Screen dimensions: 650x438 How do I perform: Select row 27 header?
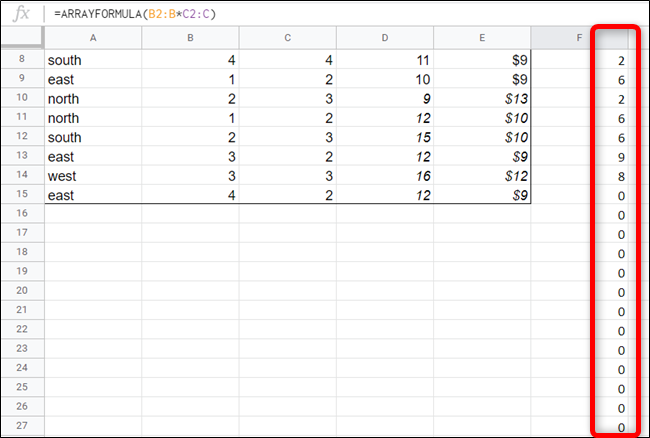coord(22,426)
